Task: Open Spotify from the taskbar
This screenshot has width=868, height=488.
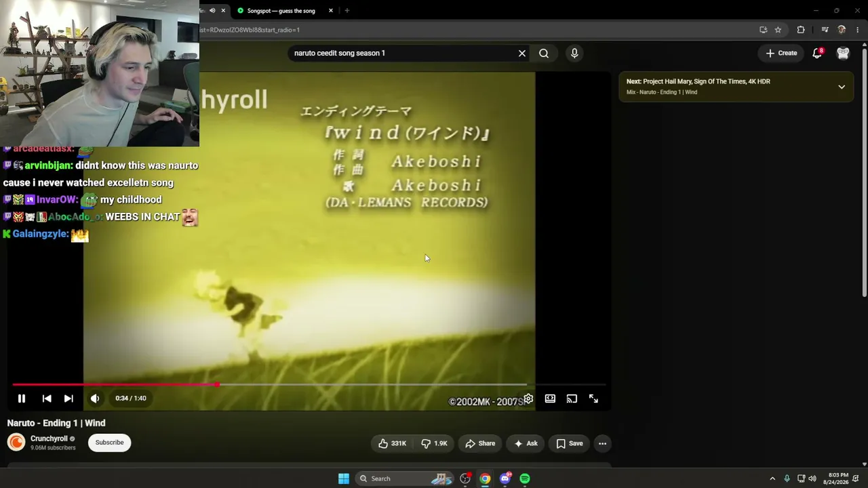Action: tap(525, 479)
